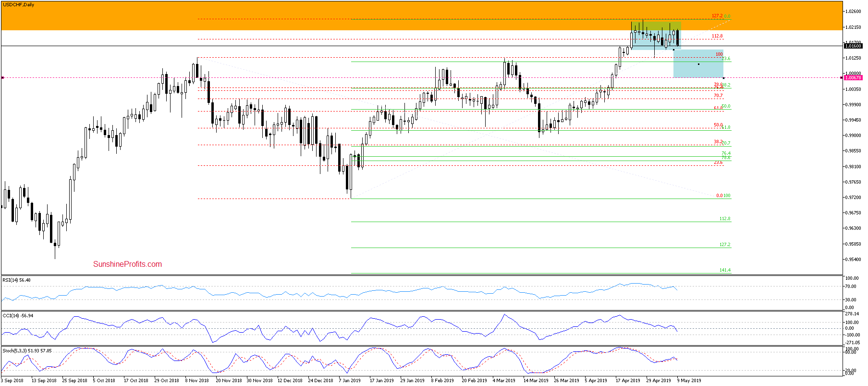Click the 0.98100 price axis label
868x386 pixels.
853,166
